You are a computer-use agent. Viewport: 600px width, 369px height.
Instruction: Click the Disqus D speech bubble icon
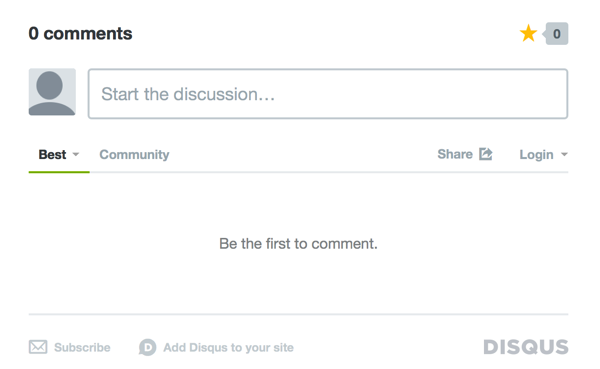pyautogui.click(x=147, y=348)
